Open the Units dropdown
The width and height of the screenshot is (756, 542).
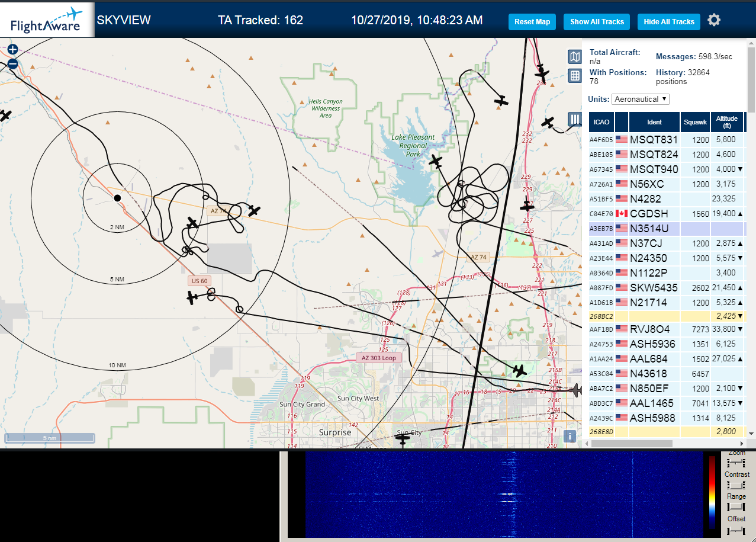coord(641,99)
